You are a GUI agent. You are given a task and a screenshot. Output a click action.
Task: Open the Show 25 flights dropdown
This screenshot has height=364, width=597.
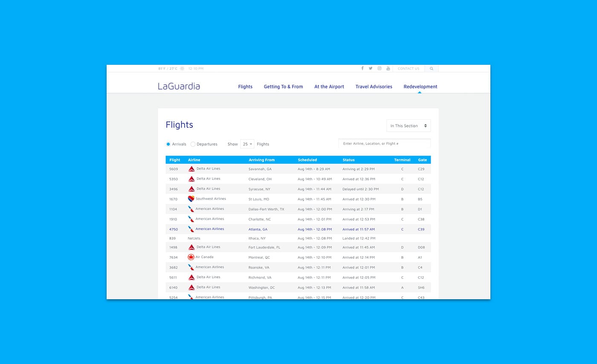[x=247, y=144]
